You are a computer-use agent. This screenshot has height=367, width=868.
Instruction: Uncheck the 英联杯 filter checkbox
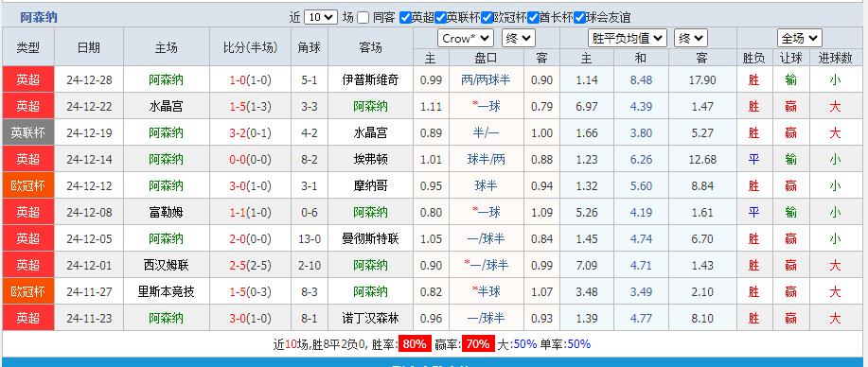[440, 18]
